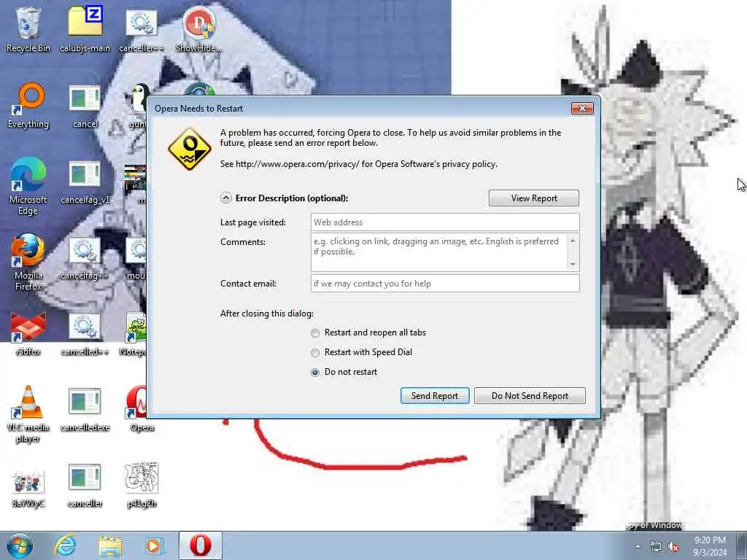Select the cancelledexe desktop icon

[85, 410]
